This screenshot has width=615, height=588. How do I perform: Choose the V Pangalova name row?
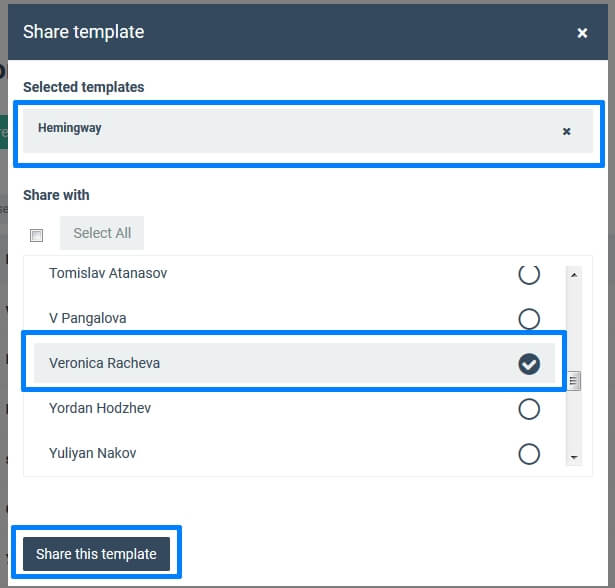tap(294, 319)
